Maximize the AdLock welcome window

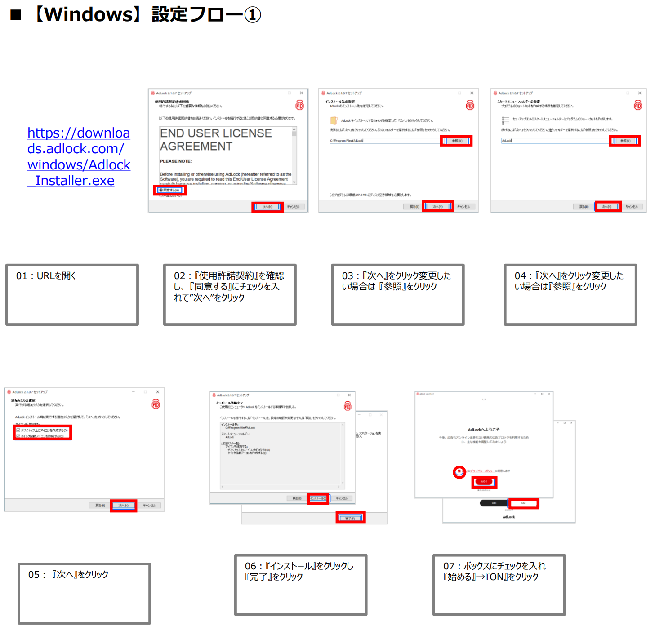pyautogui.click(x=542, y=394)
